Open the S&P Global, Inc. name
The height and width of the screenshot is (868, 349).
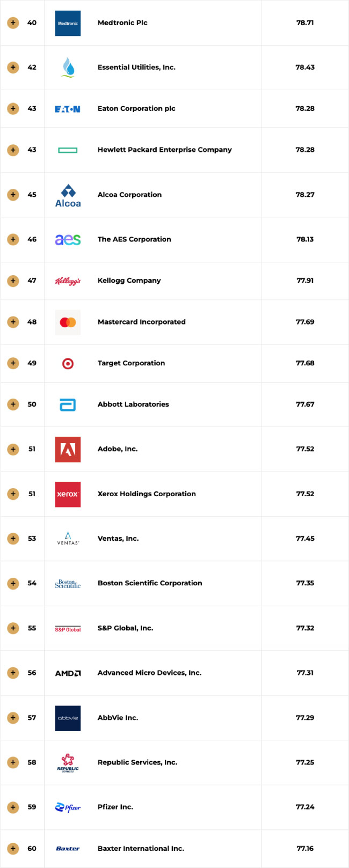pyautogui.click(x=125, y=628)
